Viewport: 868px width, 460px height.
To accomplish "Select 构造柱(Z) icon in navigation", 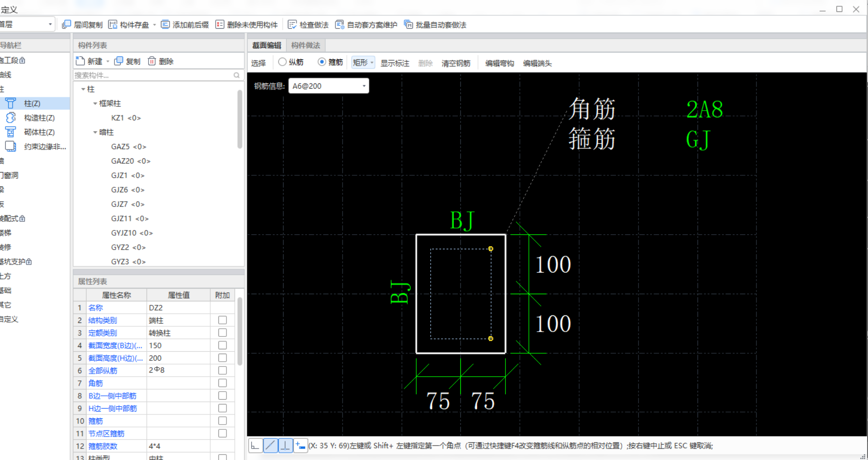I will (11, 117).
